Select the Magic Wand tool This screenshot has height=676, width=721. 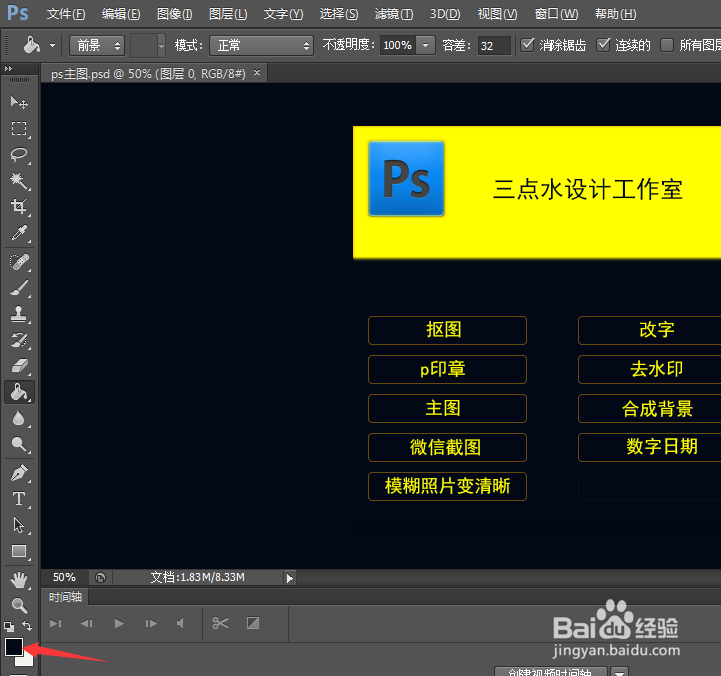(19, 181)
